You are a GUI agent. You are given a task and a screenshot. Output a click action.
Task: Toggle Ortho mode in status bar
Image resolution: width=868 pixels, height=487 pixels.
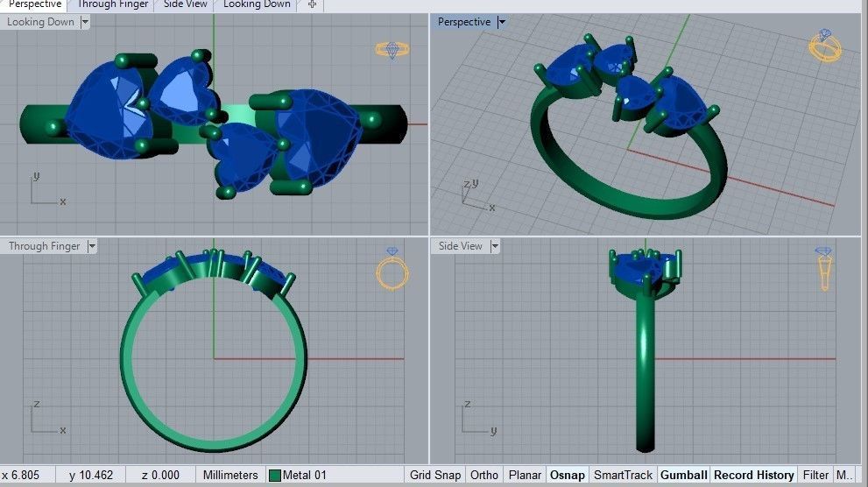click(x=483, y=475)
